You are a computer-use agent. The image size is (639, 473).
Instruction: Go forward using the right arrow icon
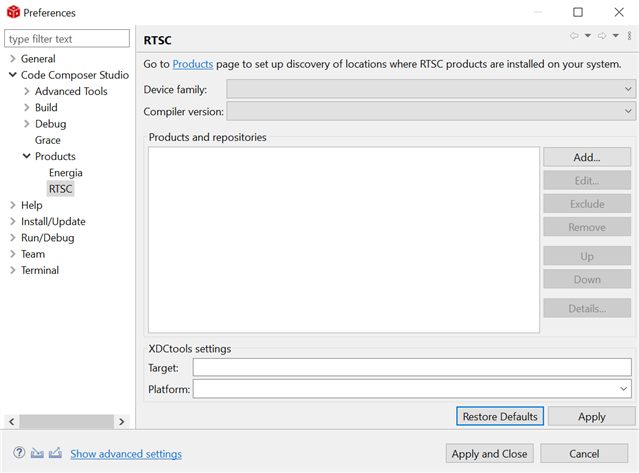coord(602,36)
